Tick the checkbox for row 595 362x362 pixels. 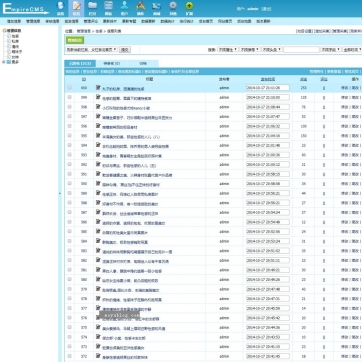[x=69, y=135]
